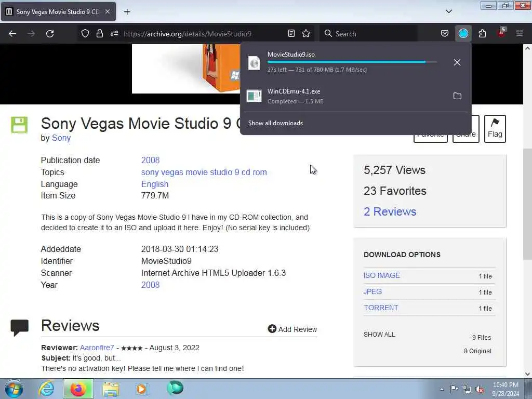Open topic sony vegas movie studio 9 cd rom
532x399 pixels.
click(x=204, y=172)
